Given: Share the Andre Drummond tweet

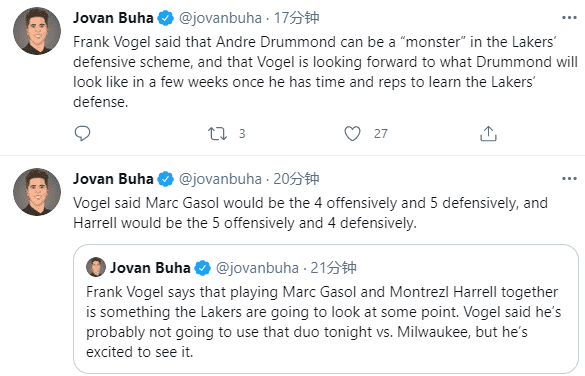Looking at the screenshot, I should 488,133.
